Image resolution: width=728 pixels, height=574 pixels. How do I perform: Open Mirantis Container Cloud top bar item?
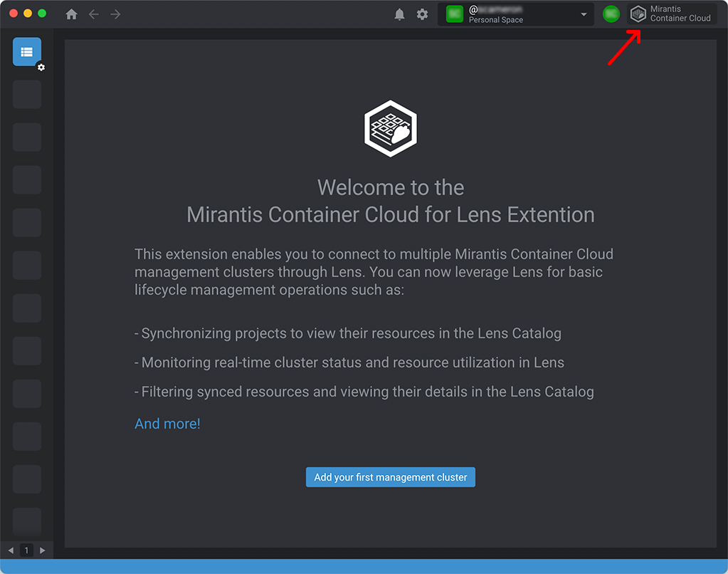671,14
